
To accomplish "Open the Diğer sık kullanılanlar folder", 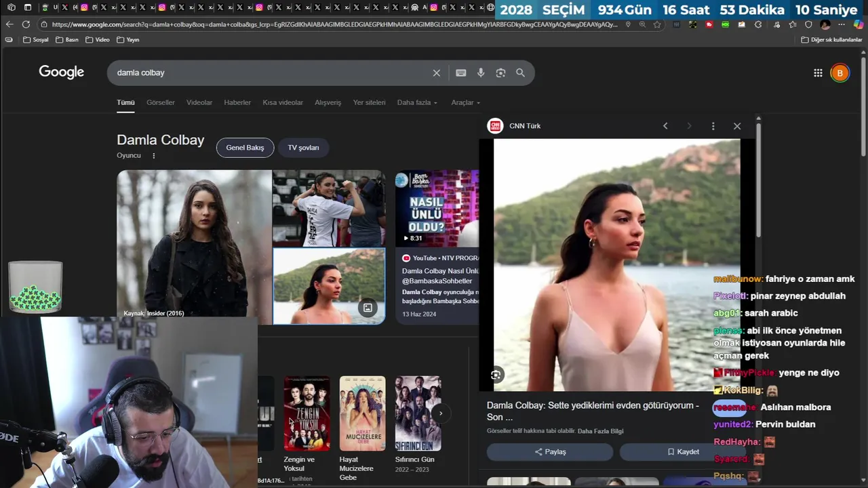I will click(x=831, y=40).
